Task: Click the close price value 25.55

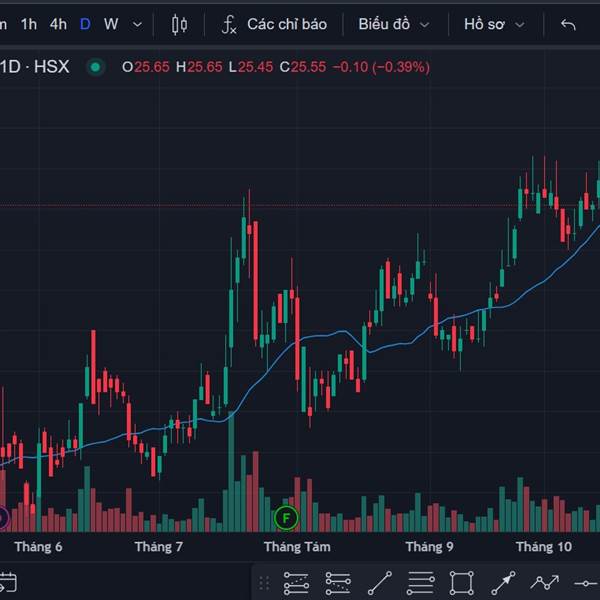Action: point(308,67)
